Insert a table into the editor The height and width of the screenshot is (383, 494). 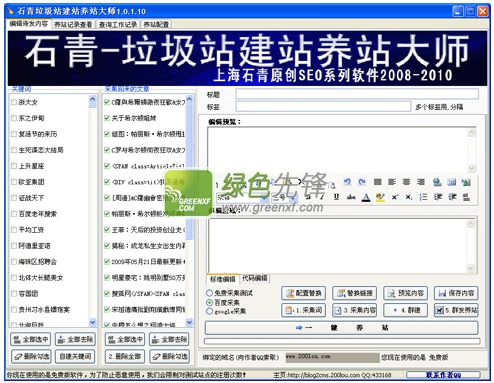pos(452,182)
